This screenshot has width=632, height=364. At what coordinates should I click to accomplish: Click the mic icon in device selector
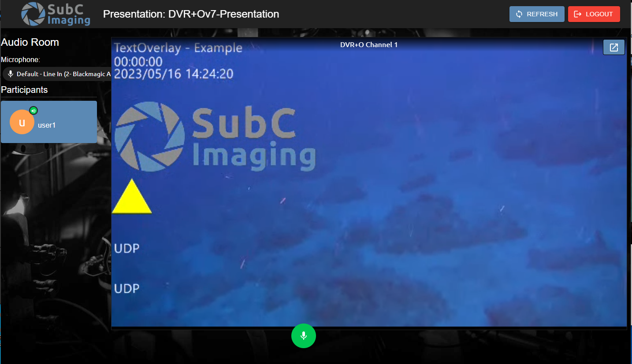point(11,74)
